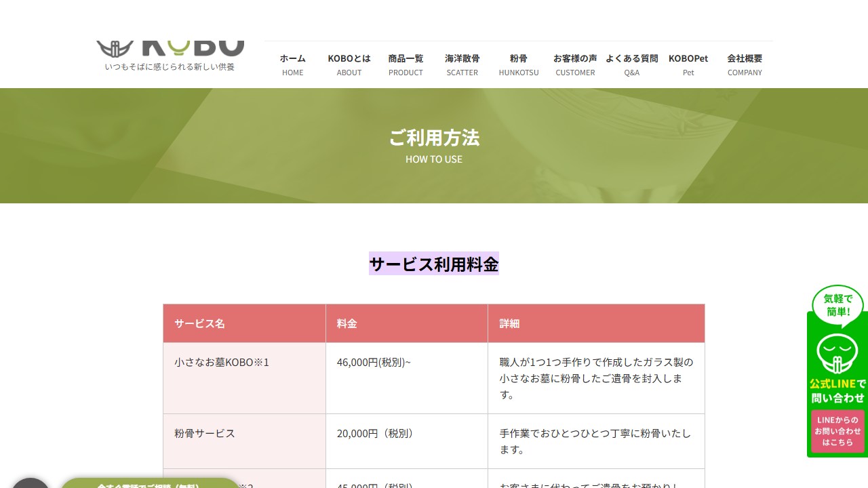Viewport: 868px width, 488px height.
Task: Click the 20,000円（税別） price cell
Action: point(406,441)
